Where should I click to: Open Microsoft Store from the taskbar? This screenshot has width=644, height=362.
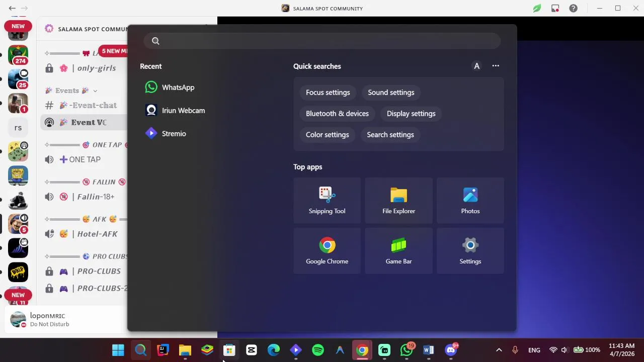pyautogui.click(x=229, y=350)
